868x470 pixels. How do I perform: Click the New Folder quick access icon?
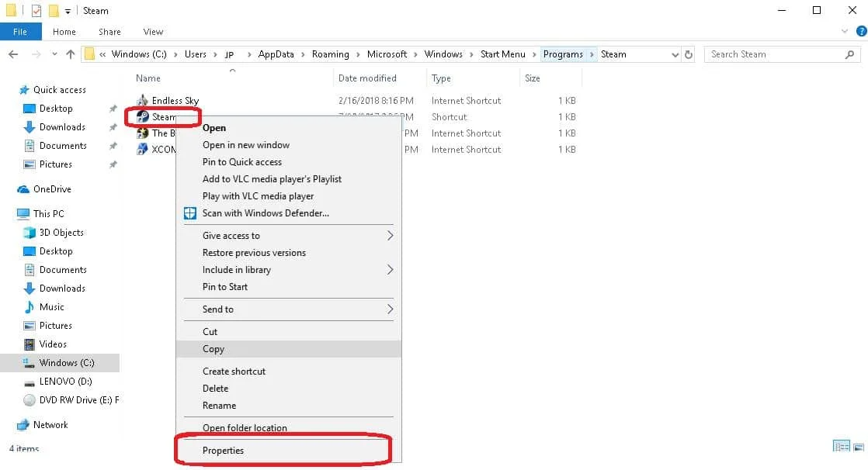coord(53,10)
